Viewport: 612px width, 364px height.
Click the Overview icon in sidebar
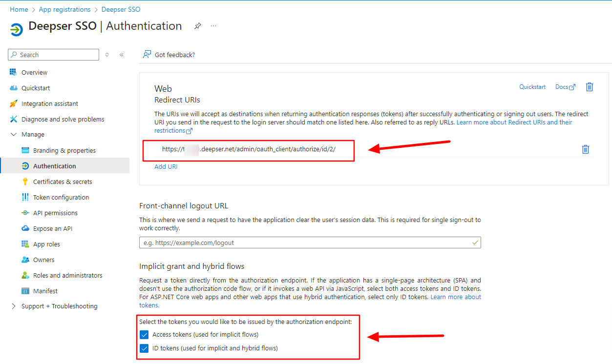tap(13, 72)
